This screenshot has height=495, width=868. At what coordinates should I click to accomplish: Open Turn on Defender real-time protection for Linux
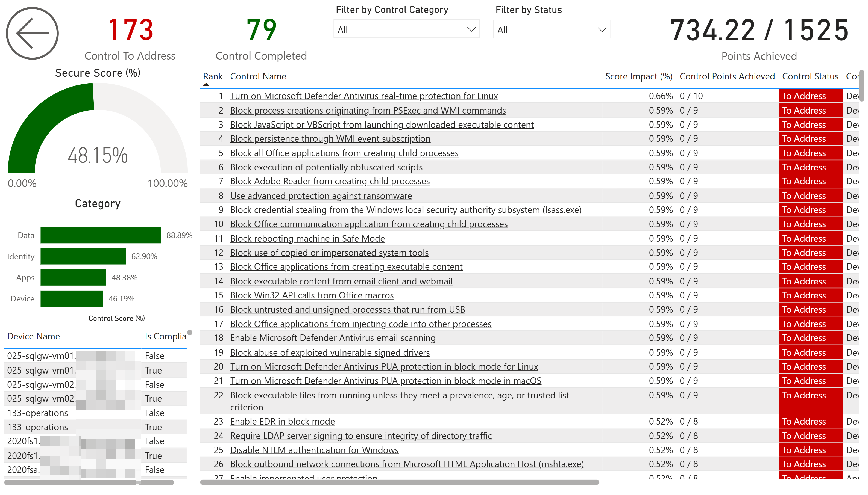(364, 96)
